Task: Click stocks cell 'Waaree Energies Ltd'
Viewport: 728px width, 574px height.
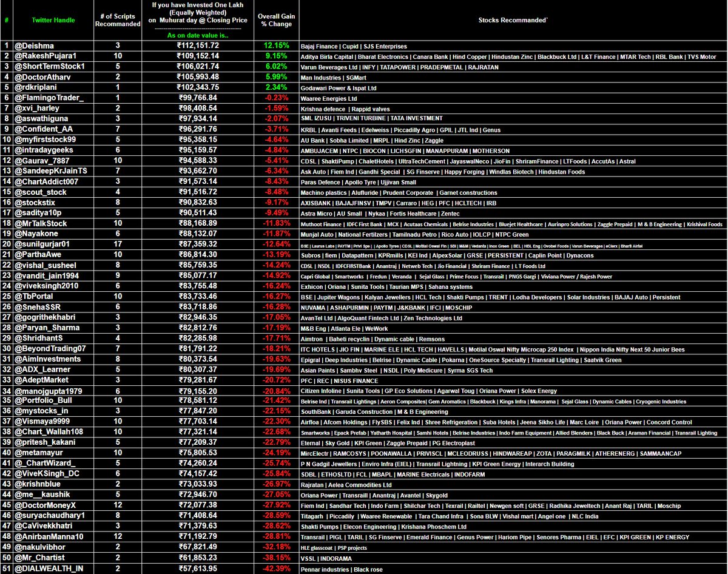Action: click(329, 98)
